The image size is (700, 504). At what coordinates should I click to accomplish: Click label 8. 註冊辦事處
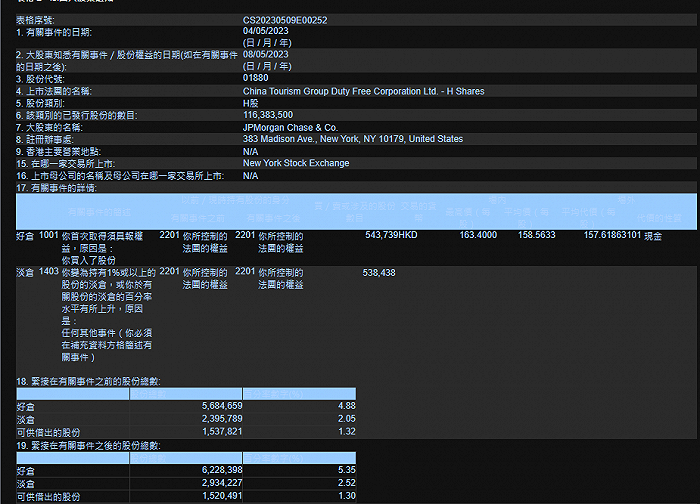tap(45, 140)
